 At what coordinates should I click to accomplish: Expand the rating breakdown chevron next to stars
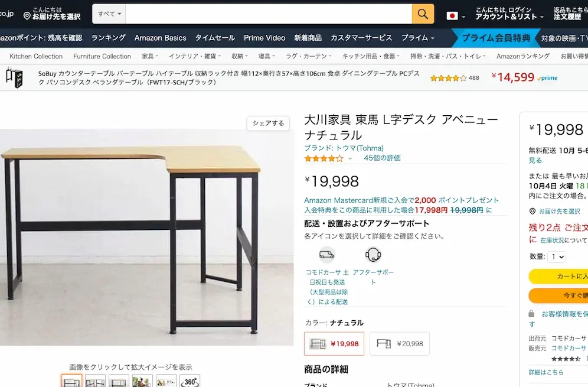click(350, 158)
